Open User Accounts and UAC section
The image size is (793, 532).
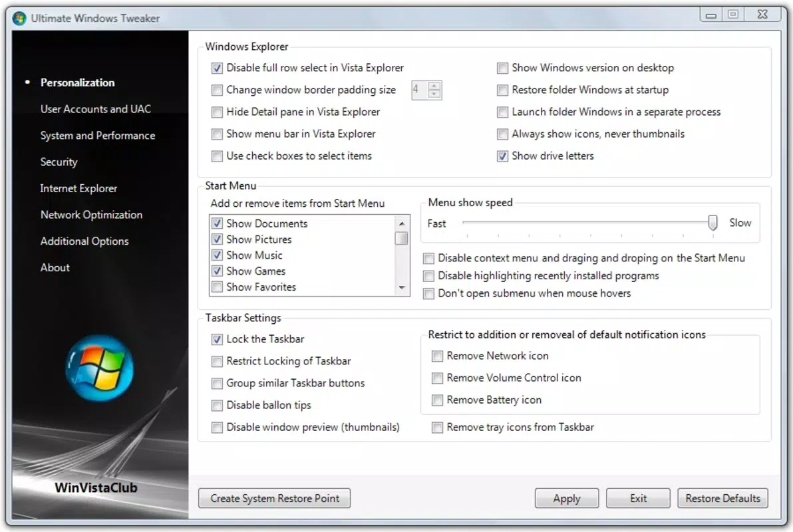96,108
